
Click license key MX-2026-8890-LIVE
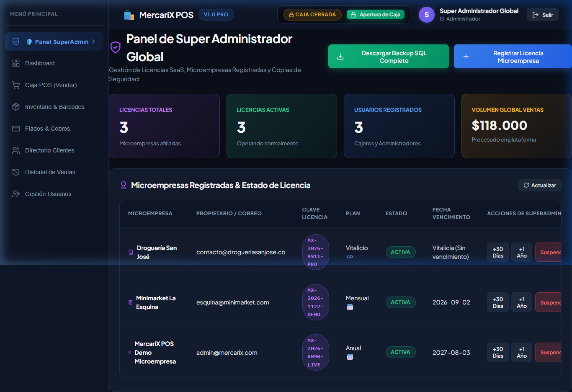316,352
